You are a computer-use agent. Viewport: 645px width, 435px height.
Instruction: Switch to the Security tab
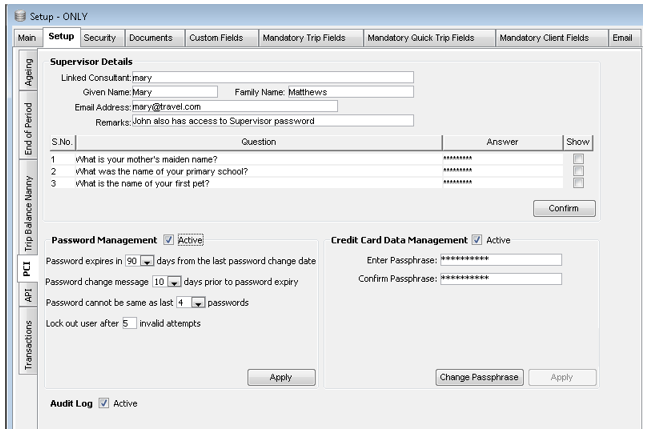coord(100,38)
